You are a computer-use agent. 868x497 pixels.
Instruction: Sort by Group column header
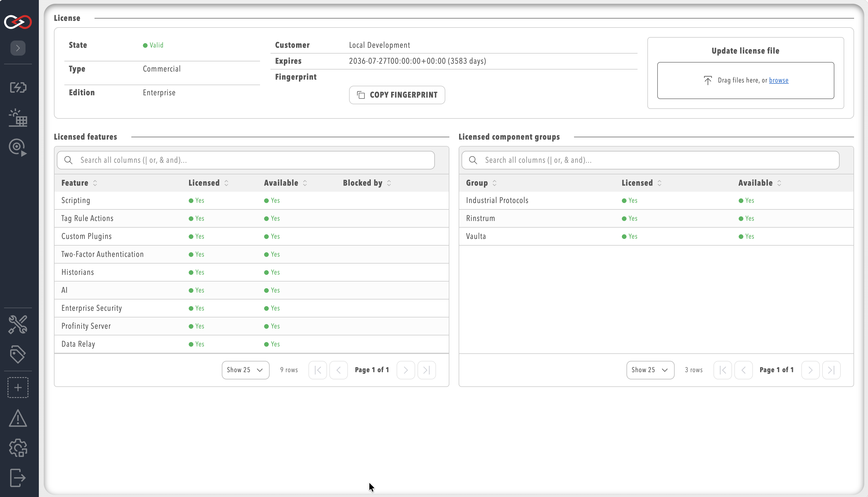tap(481, 183)
